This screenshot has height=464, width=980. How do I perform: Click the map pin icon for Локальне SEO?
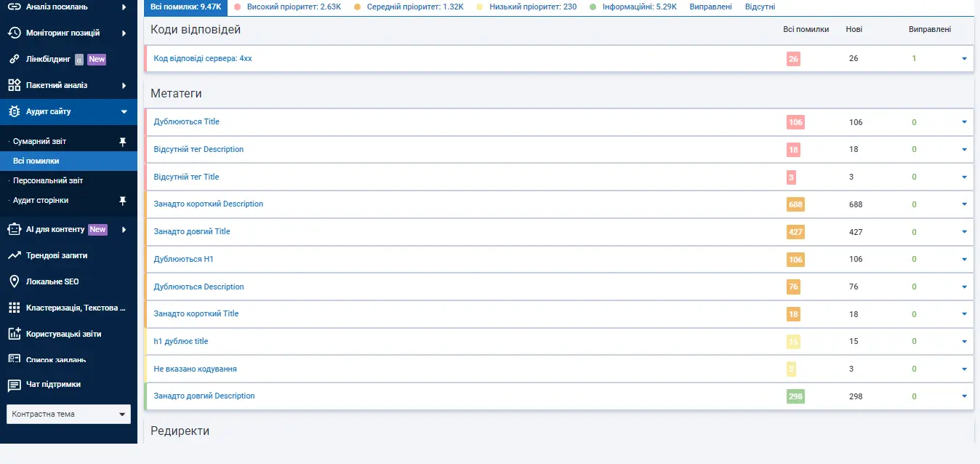tap(14, 281)
